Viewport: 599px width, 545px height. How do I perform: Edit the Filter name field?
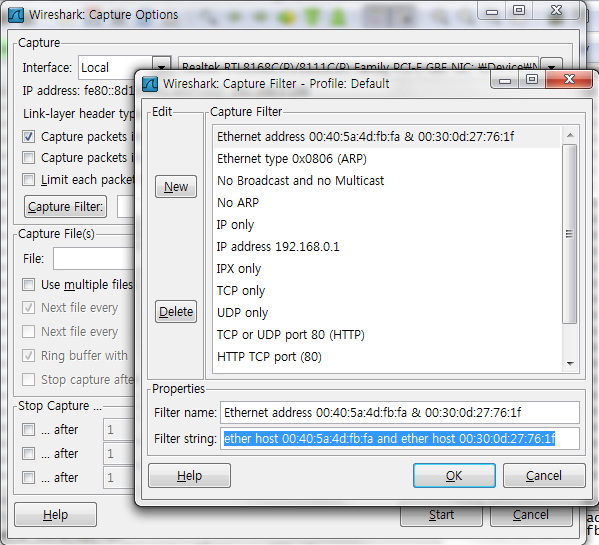400,412
